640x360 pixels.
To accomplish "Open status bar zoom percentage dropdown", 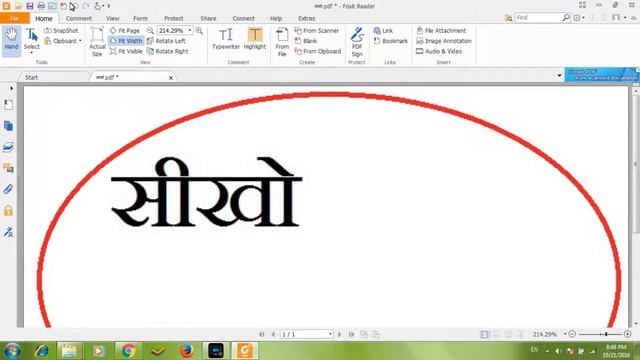I will point(565,334).
